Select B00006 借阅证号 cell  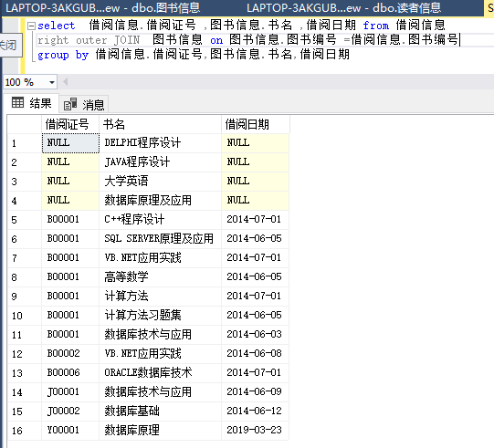pos(70,373)
